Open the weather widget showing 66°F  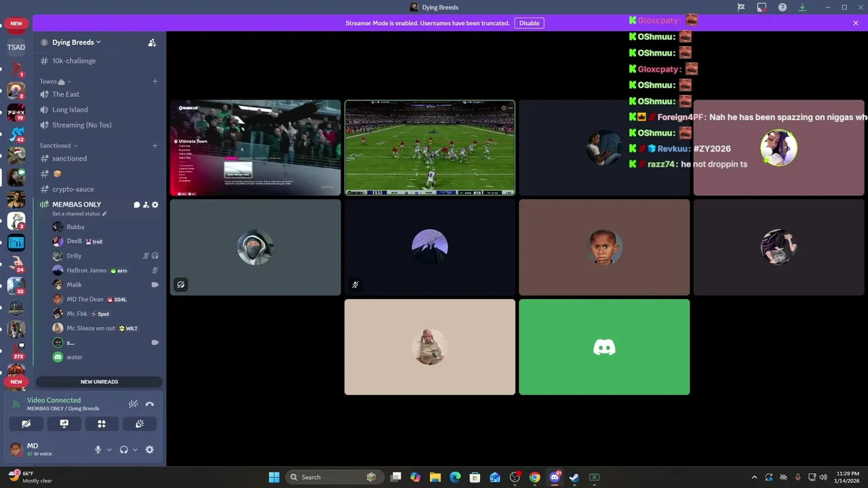click(31, 477)
